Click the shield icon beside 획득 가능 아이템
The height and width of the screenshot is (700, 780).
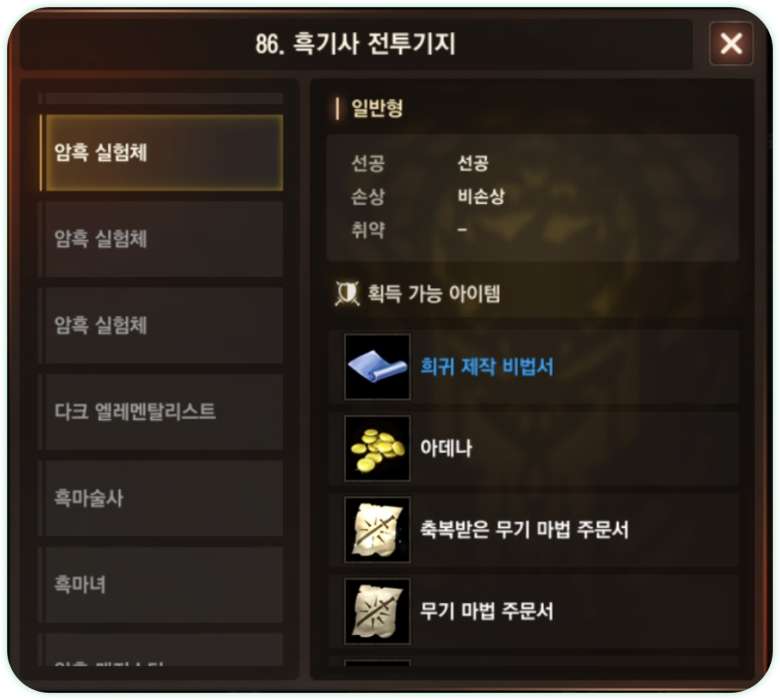tap(347, 293)
